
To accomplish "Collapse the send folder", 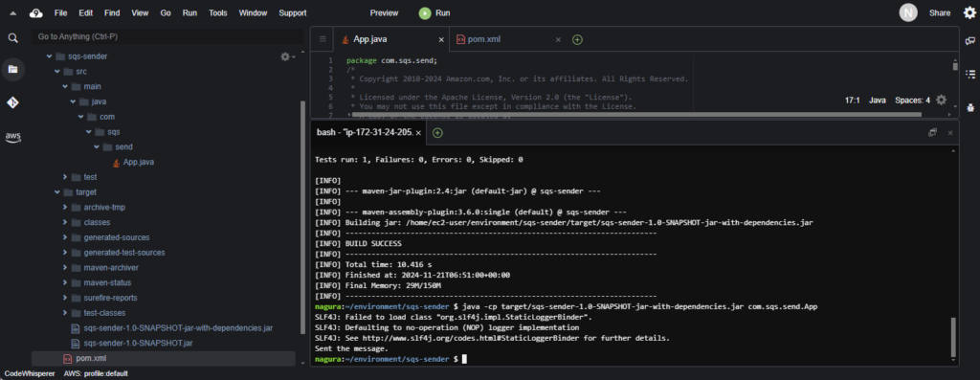I will click(x=97, y=146).
